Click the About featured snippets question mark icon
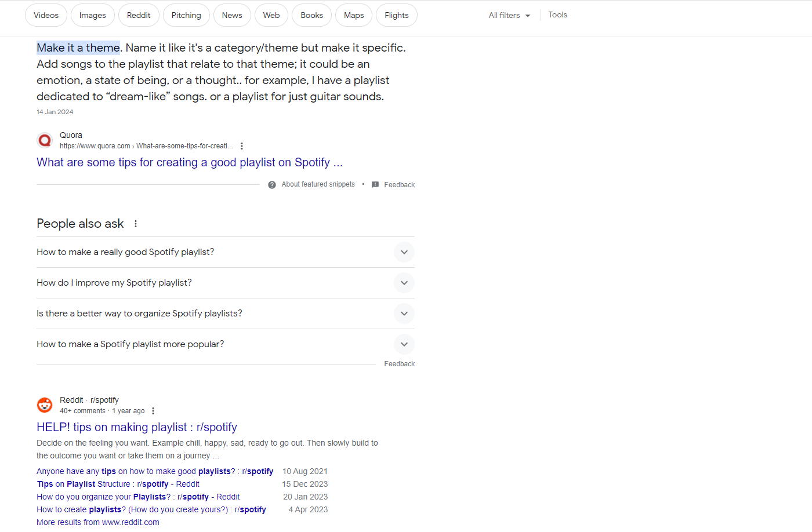Image resolution: width=812 pixels, height=532 pixels. pyautogui.click(x=272, y=184)
